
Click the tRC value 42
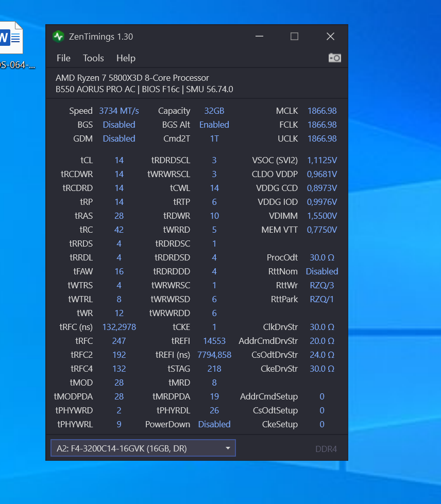point(119,230)
